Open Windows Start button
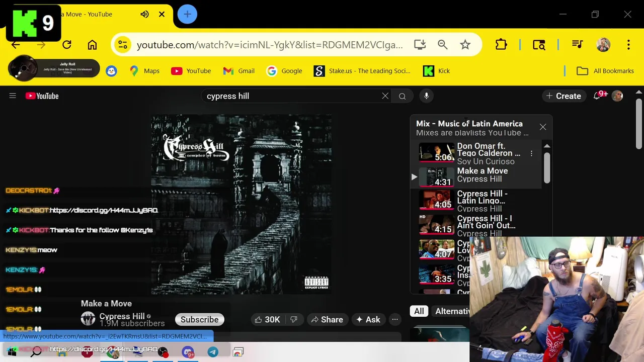 [x=12, y=352]
